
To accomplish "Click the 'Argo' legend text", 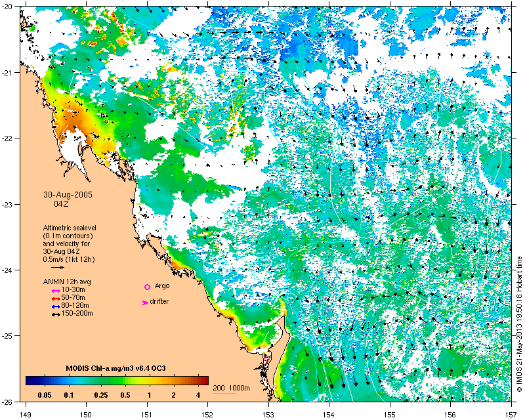I will [162, 286].
